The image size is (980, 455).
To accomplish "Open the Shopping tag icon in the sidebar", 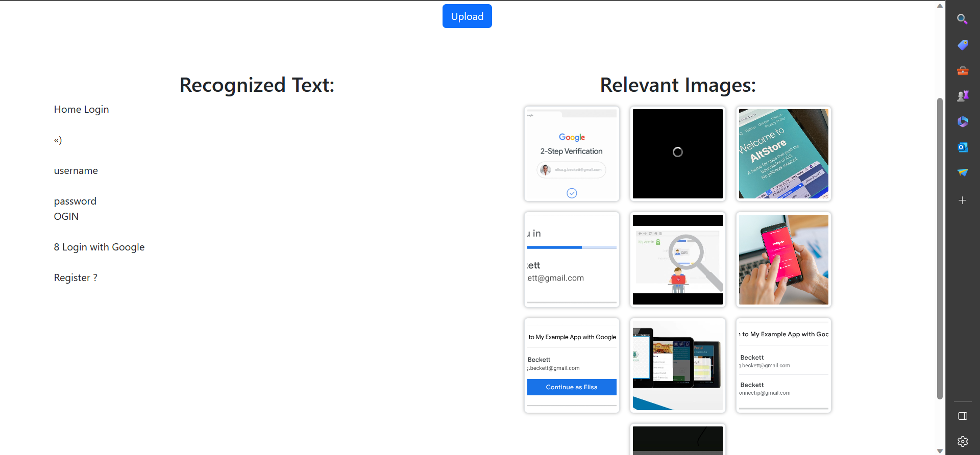I will (962, 45).
